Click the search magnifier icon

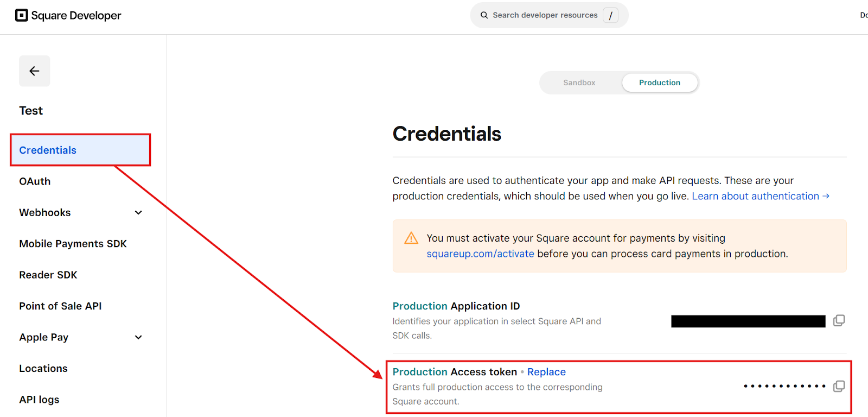point(484,15)
